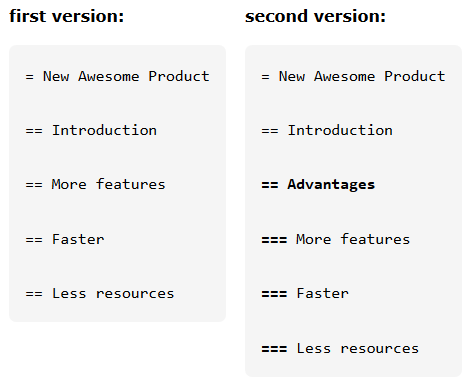Viewport: 474px width, 388px height.
Task: Click '==' marker before Faster in first version
Action: pos(34,240)
